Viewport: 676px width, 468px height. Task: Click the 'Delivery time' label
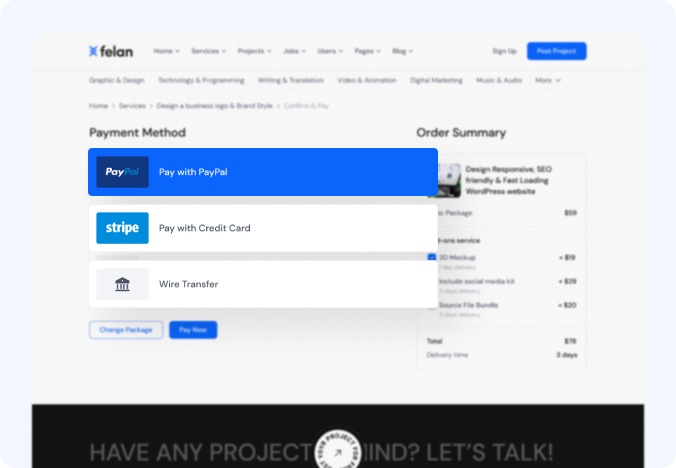[x=447, y=355]
